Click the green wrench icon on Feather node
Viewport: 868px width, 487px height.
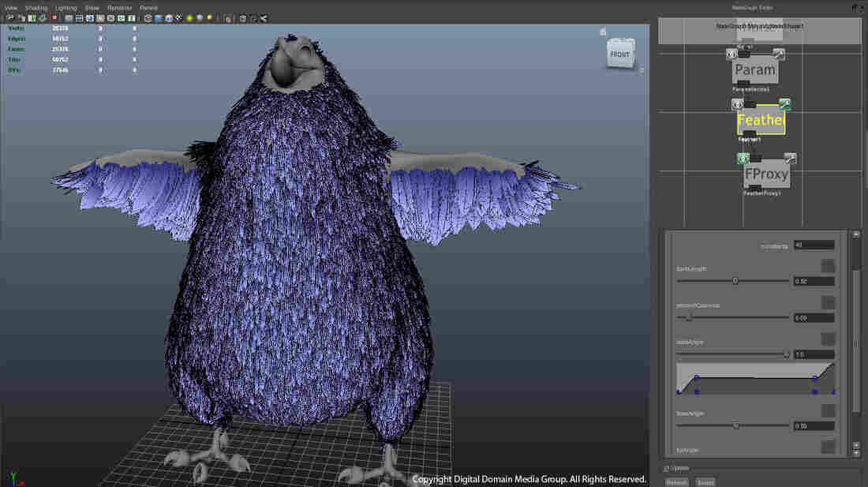(784, 105)
